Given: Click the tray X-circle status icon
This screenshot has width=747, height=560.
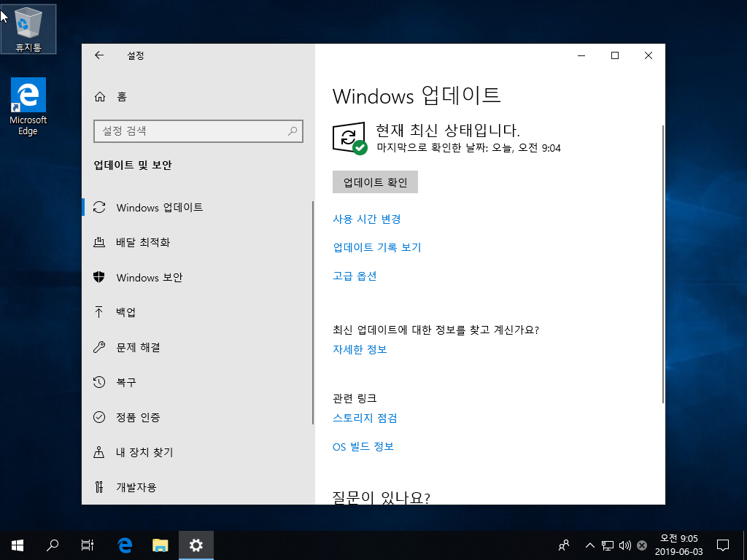Looking at the screenshot, I should [642, 545].
